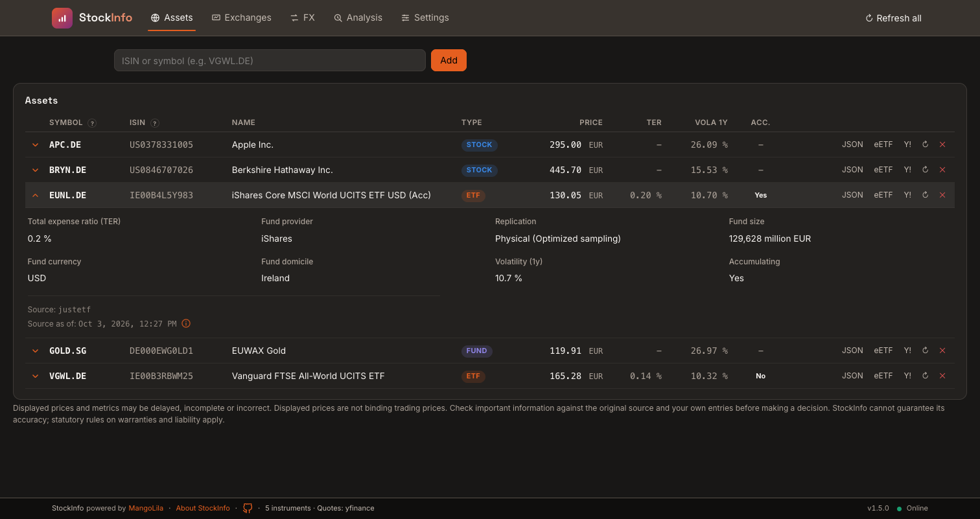Screen dimensions: 980x519
Task: Delete the VGWL.DE asset
Action: pyautogui.click(x=942, y=376)
